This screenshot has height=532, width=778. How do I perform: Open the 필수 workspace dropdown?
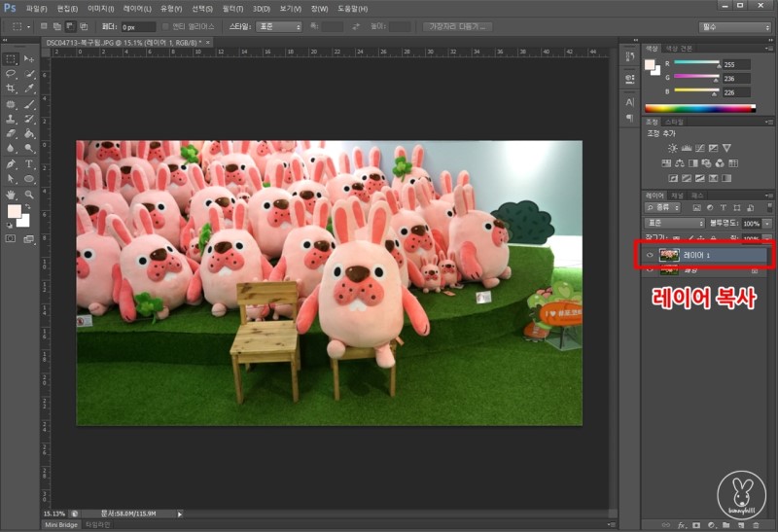pyautogui.click(x=734, y=26)
